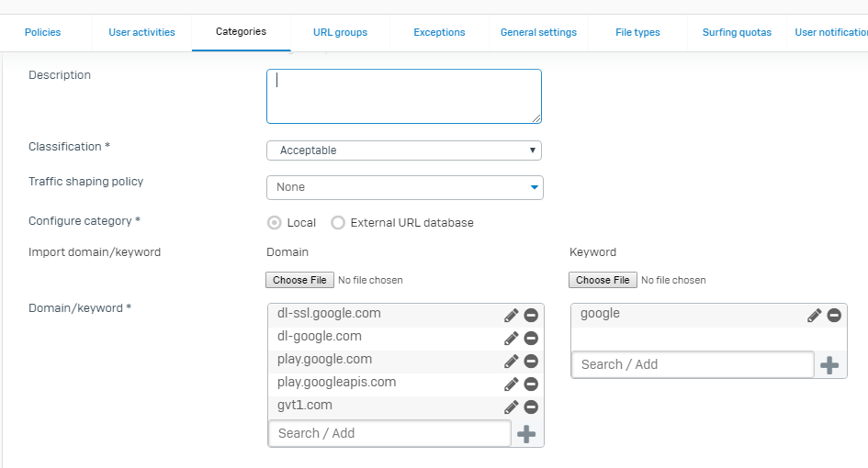Switch to the Policies tab

pos(43,32)
